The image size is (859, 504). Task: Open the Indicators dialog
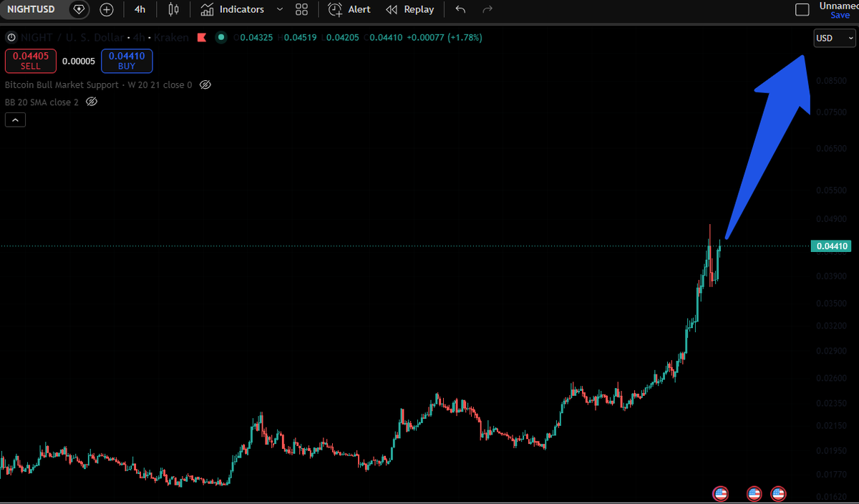tap(233, 9)
